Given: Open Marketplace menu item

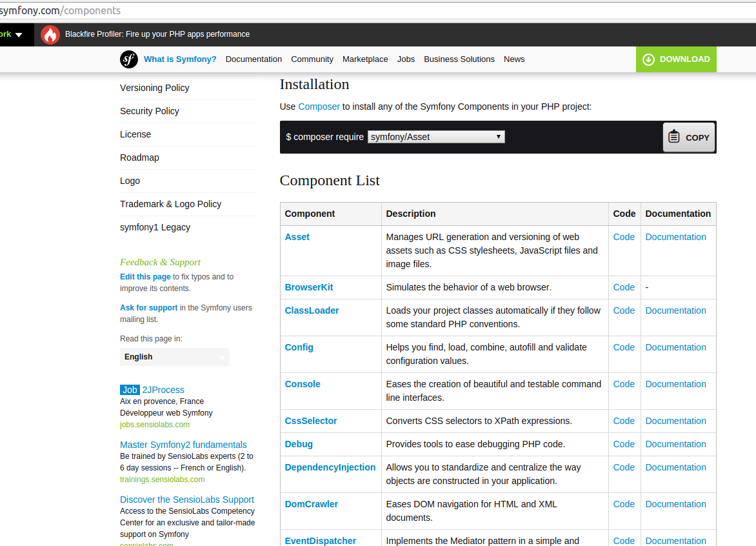Looking at the screenshot, I should click(x=365, y=59).
